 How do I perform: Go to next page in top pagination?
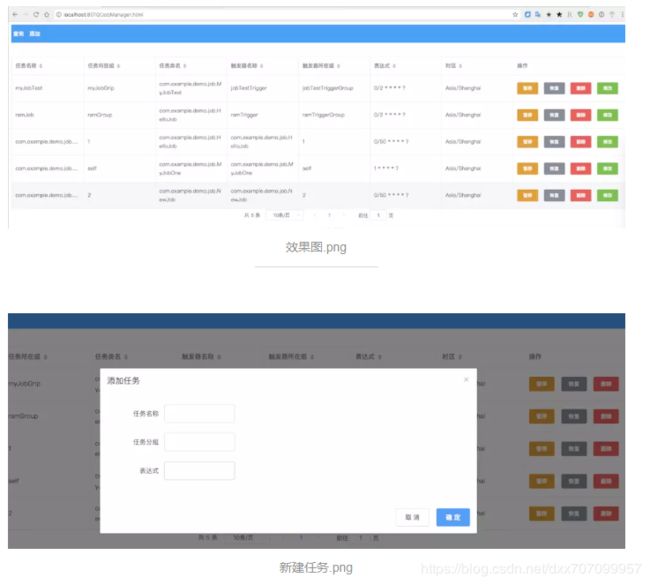[x=345, y=215]
